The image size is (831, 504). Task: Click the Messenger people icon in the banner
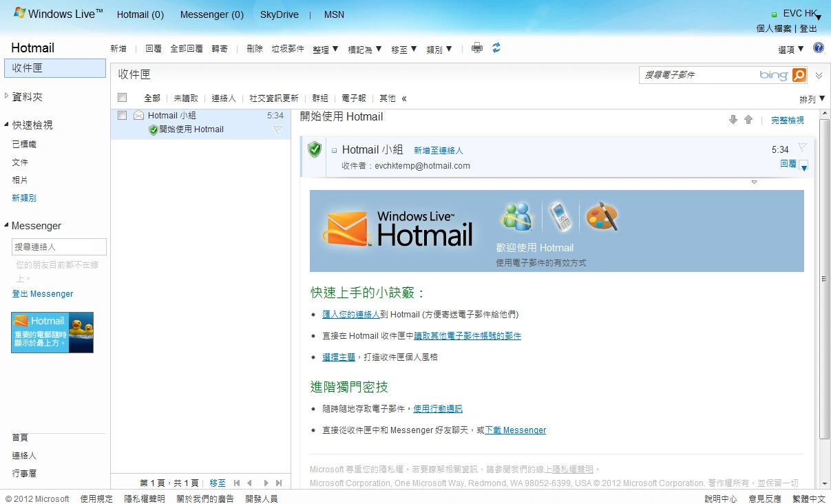point(518,217)
